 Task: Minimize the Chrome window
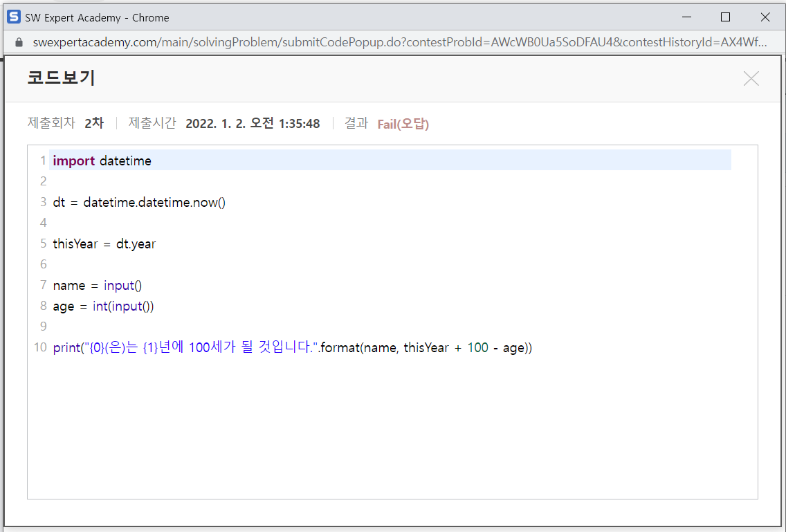[x=687, y=17]
